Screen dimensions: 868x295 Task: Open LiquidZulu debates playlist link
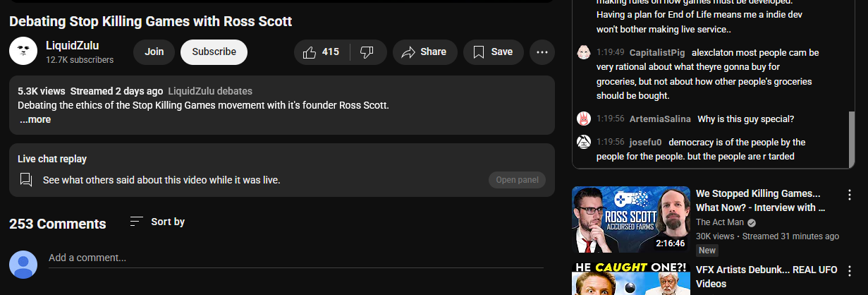pyautogui.click(x=210, y=91)
